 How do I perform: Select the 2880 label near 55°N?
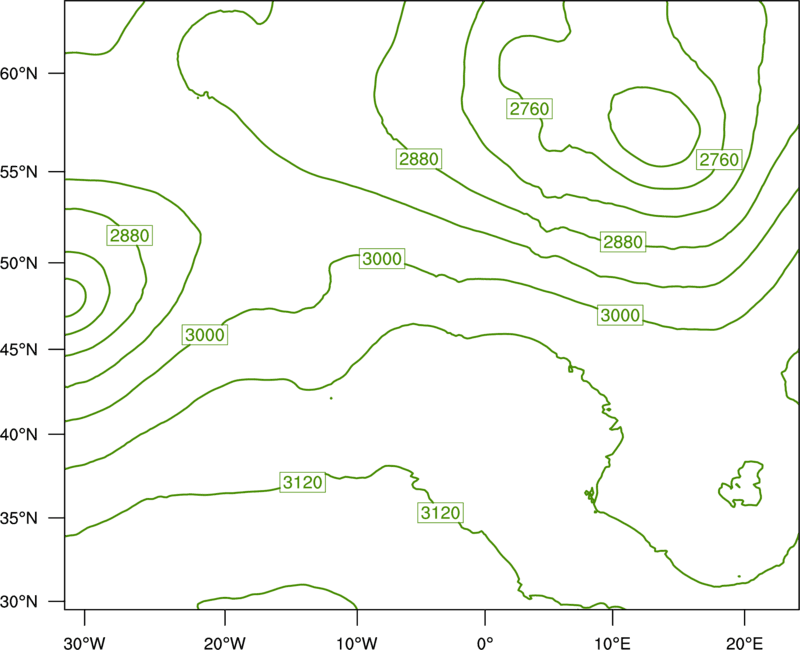[419, 159]
